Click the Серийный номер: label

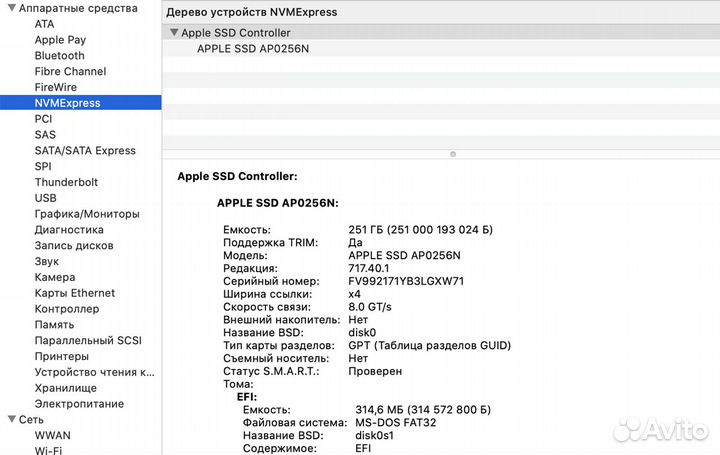271,281
